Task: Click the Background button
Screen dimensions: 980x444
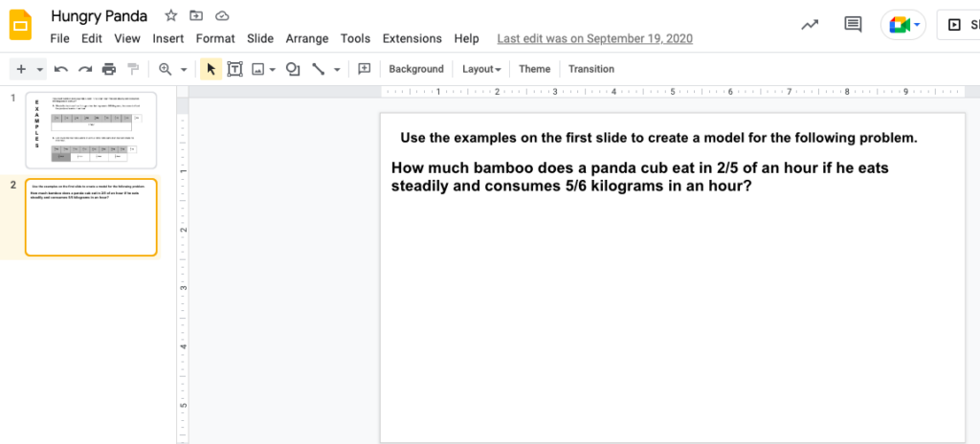Action: (416, 69)
